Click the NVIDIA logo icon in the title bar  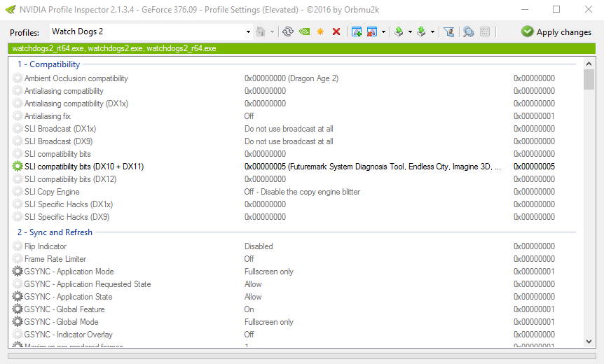pyautogui.click(x=11, y=9)
